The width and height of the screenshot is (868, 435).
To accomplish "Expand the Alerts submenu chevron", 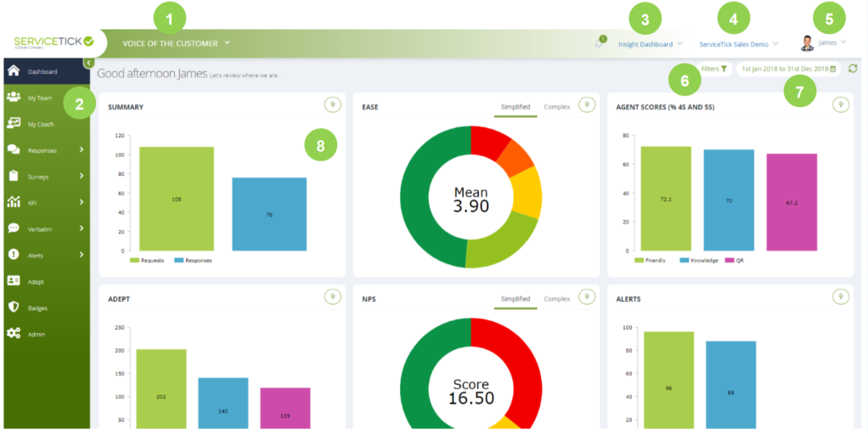I will pyautogui.click(x=82, y=255).
